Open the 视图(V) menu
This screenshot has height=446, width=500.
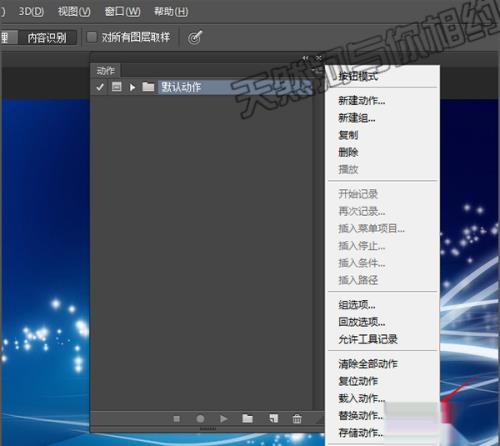coord(74,12)
